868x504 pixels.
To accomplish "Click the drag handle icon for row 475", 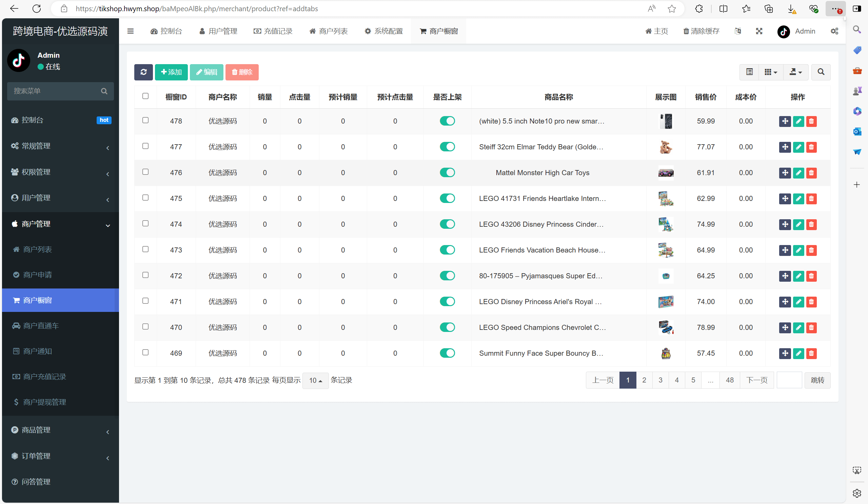I will pyautogui.click(x=785, y=199).
